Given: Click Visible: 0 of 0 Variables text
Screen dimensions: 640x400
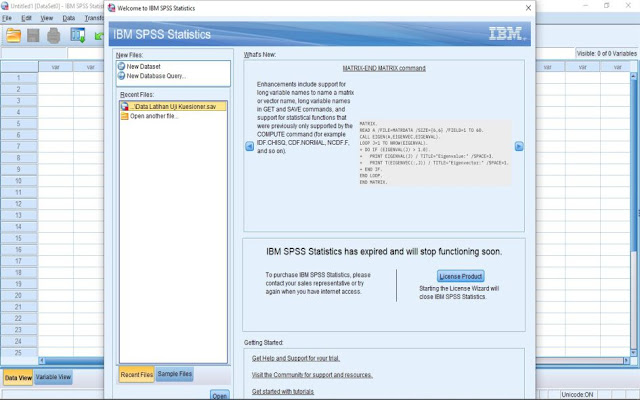Looking at the screenshot, I should (607, 53).
